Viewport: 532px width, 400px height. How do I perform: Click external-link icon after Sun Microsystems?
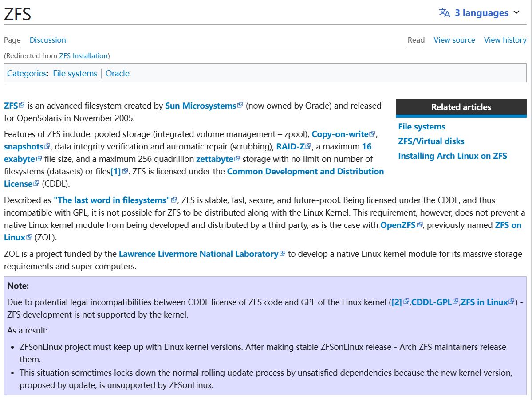click(x=240, y=106)
